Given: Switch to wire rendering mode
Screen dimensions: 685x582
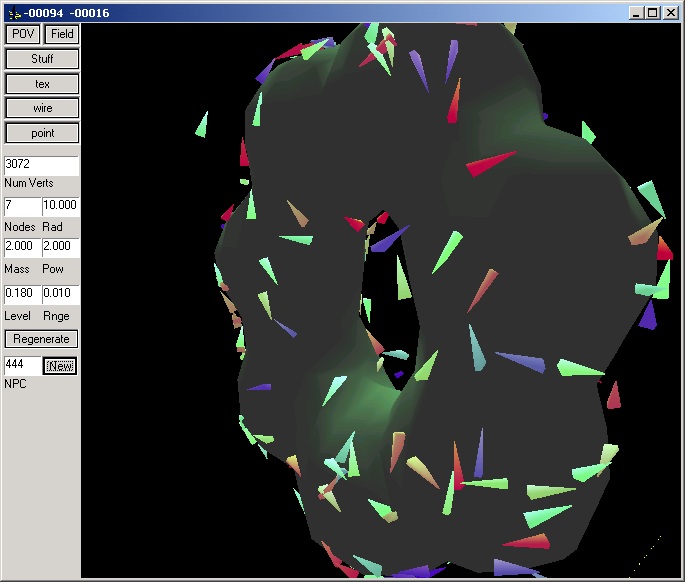Looking at the screenshot, I should click(x=42, y=108).
